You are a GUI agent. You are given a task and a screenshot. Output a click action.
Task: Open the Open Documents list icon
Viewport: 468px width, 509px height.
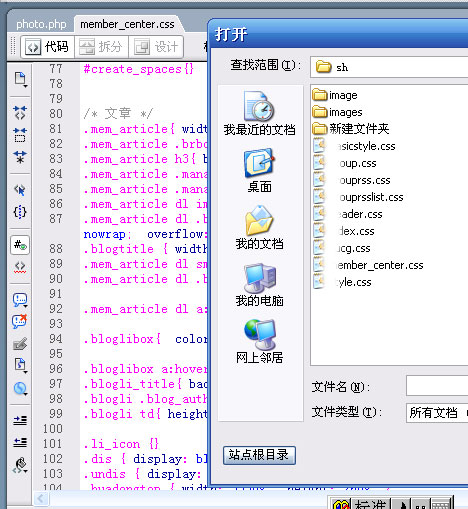coord(20,79)
